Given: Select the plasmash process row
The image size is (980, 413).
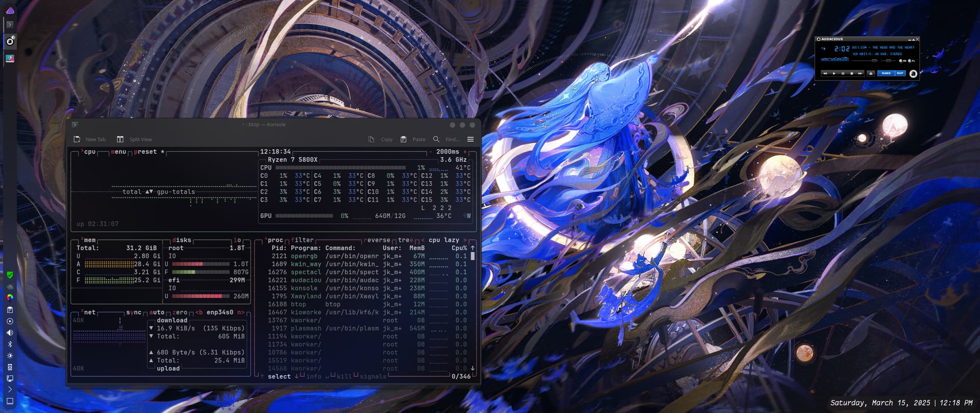Looking at the screenshot, I should click(367, 328).
